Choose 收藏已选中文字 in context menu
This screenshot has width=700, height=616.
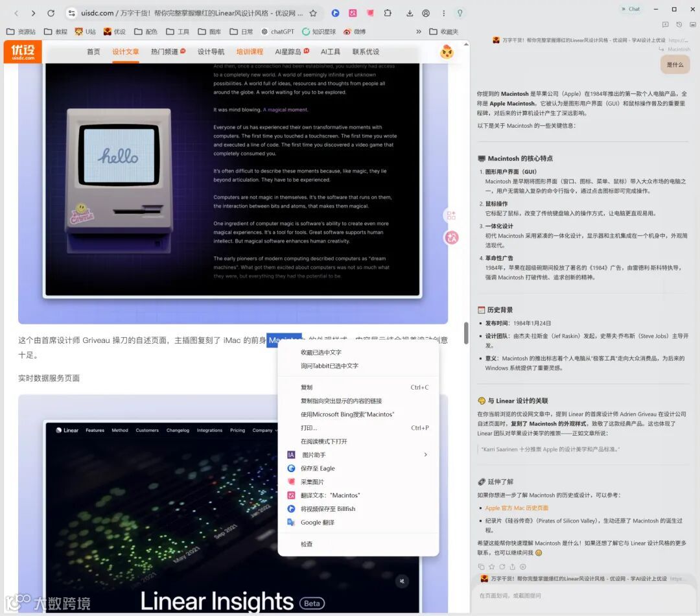(x=358, y=353)
